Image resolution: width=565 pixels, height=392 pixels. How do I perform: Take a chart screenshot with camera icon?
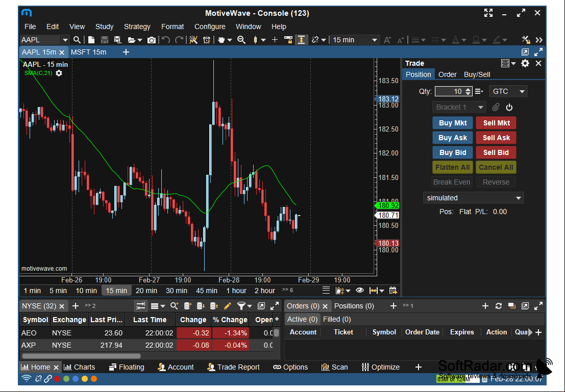(152, 40)
